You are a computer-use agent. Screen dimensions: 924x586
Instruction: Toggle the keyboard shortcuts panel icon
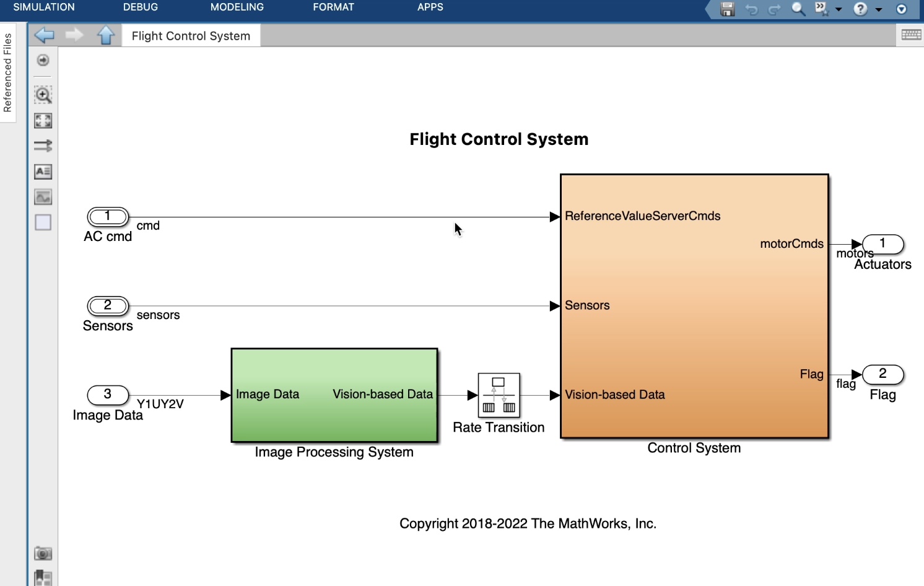pos(911,35)
